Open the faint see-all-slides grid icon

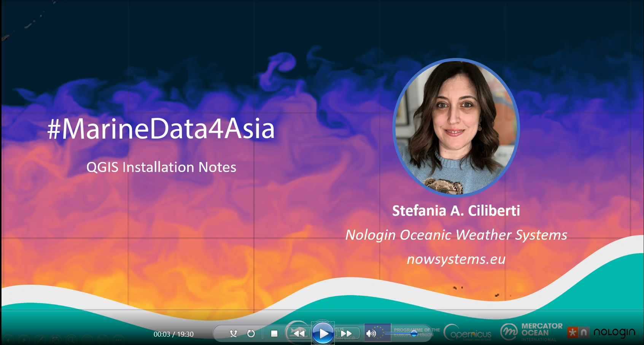(x=56, y=339)
